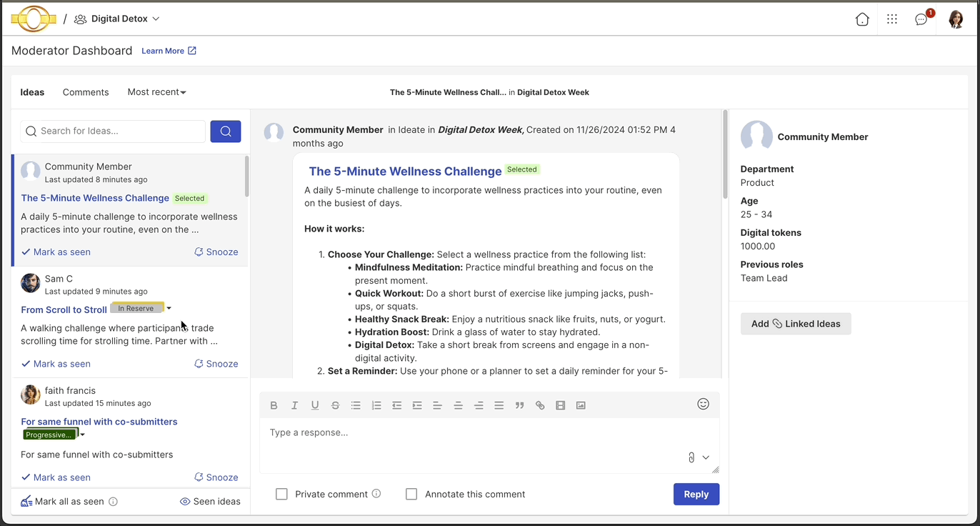The height and width of the screenshot is (526, 980).
Task: Enable the Private comment checkbox
Action: 282,494
